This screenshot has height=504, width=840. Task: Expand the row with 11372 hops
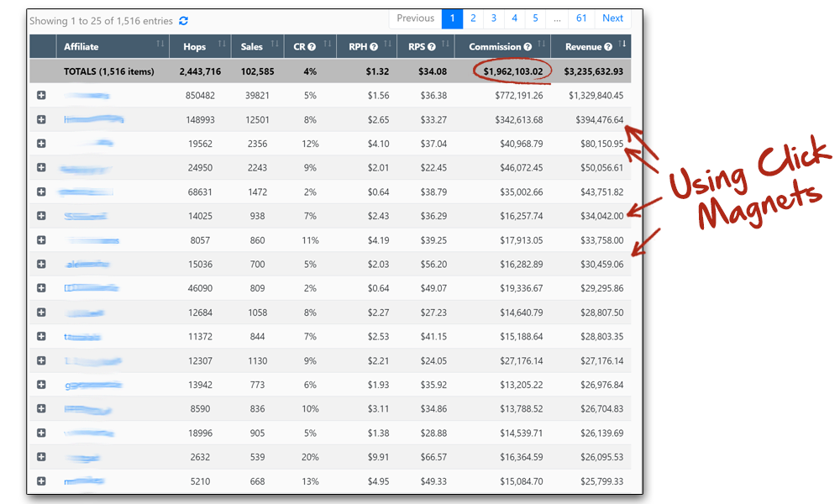point(41,336)
